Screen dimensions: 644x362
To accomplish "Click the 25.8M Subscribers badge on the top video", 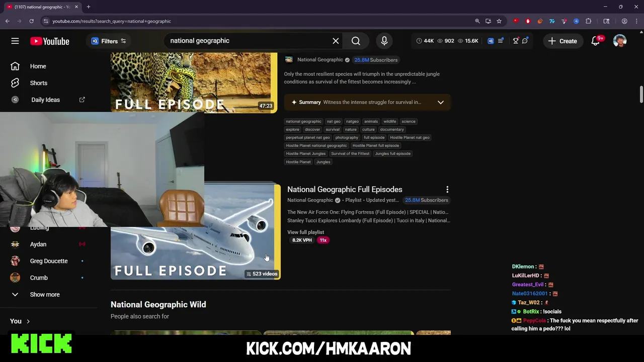I will [376, 60].
